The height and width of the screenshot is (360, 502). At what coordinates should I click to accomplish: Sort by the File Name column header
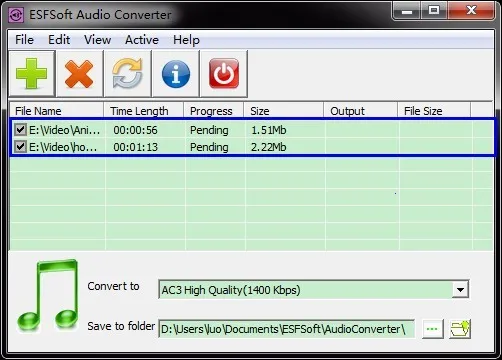(56, 111)
